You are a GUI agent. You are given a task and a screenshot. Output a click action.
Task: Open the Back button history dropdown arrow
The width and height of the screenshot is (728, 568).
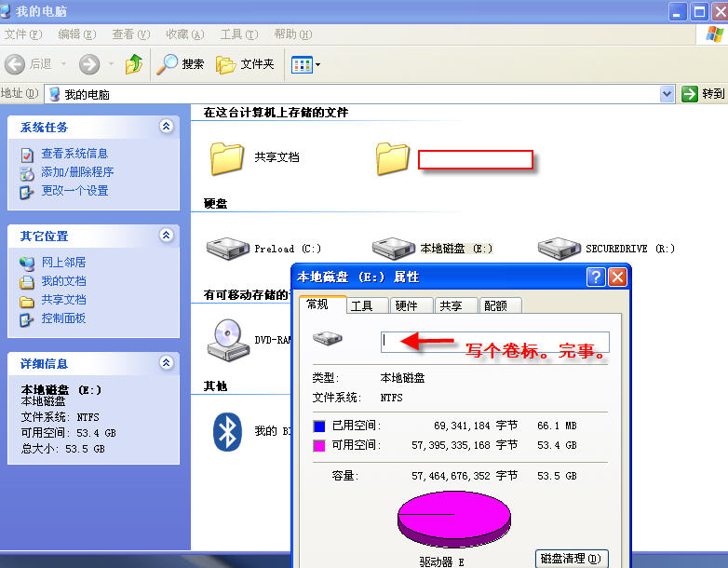[x=63, y=64]
